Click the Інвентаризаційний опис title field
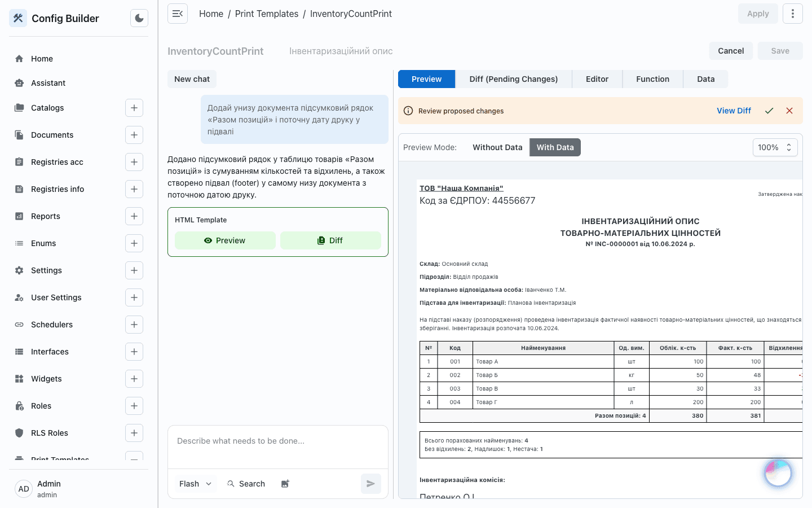Image resolution: width=812 pixels, height=508 pixels. (341, 51)
